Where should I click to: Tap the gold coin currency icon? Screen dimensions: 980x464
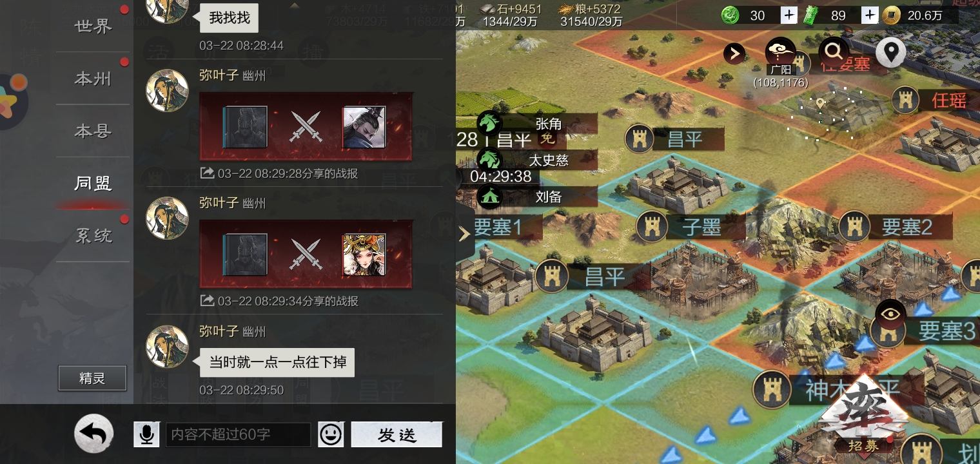[x=891, y=15]
